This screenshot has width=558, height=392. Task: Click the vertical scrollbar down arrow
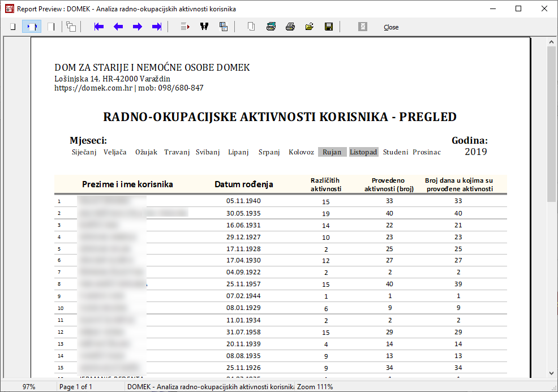[x=551, y=372]
